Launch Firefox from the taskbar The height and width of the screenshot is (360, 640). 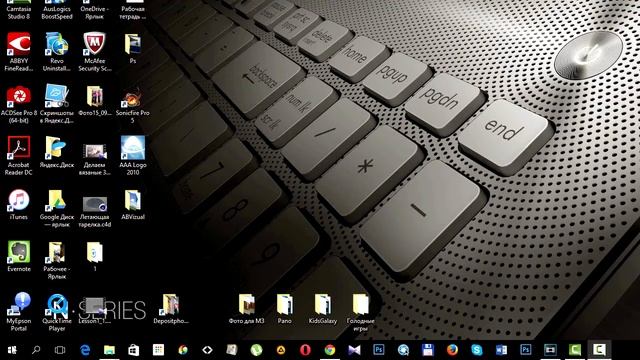(x=452, y=350)
